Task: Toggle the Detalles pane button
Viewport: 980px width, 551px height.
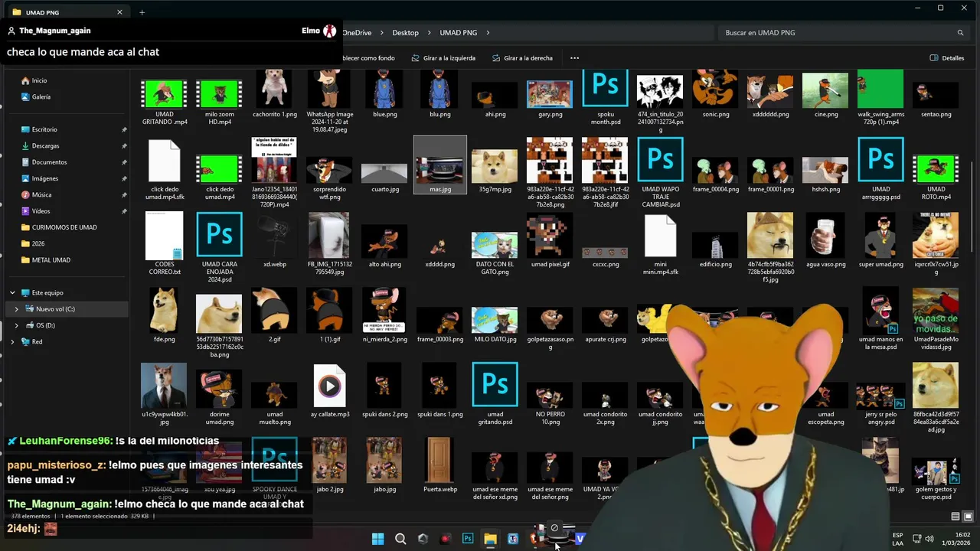Action: 946,58
